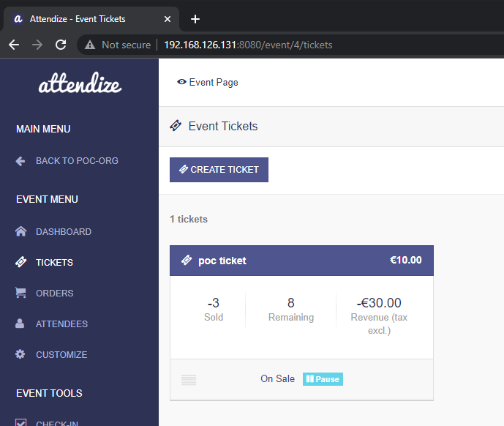Click the cart icon beside Orders
504x426 pixels.
tap(20, 294)
